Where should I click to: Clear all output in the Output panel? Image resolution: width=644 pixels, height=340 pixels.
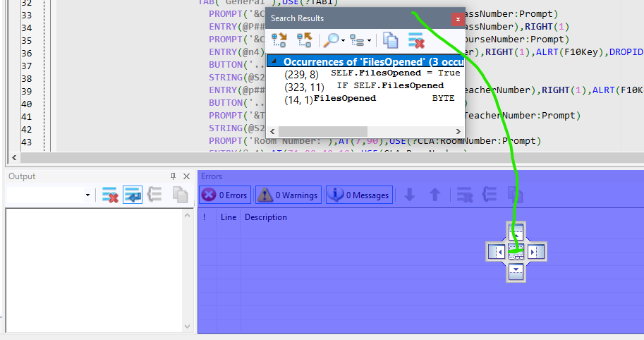click(109, 195)
